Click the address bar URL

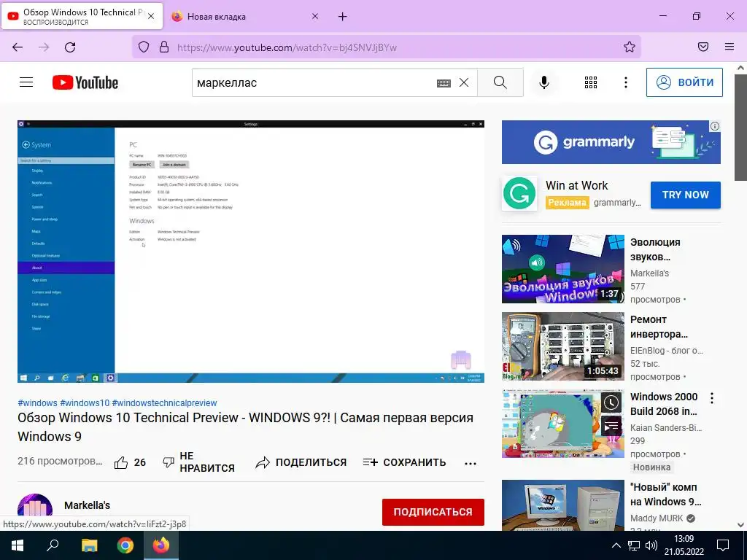(287, 47)
